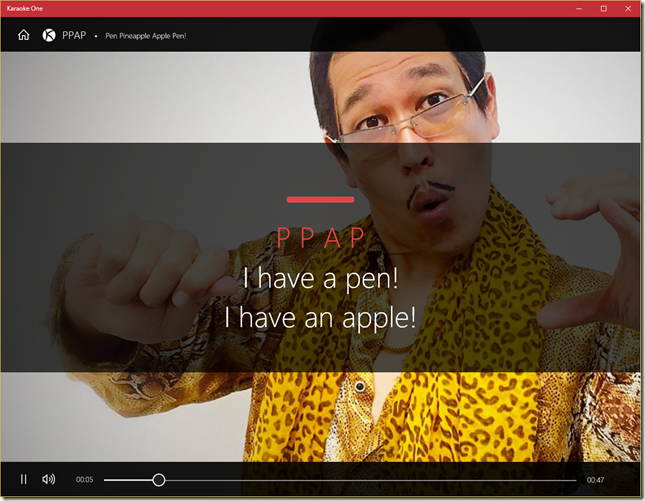Click the lyric line 'I have an apple!'

coord(320,317)
